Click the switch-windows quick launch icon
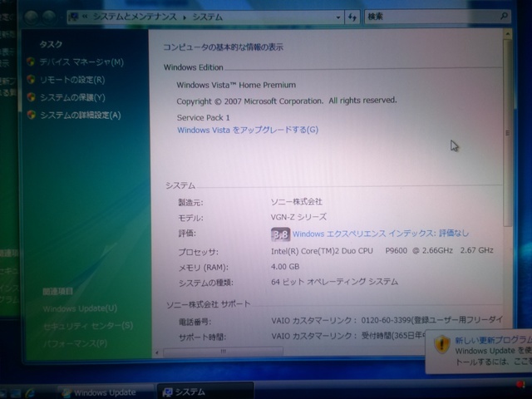 tap(15, 393)
